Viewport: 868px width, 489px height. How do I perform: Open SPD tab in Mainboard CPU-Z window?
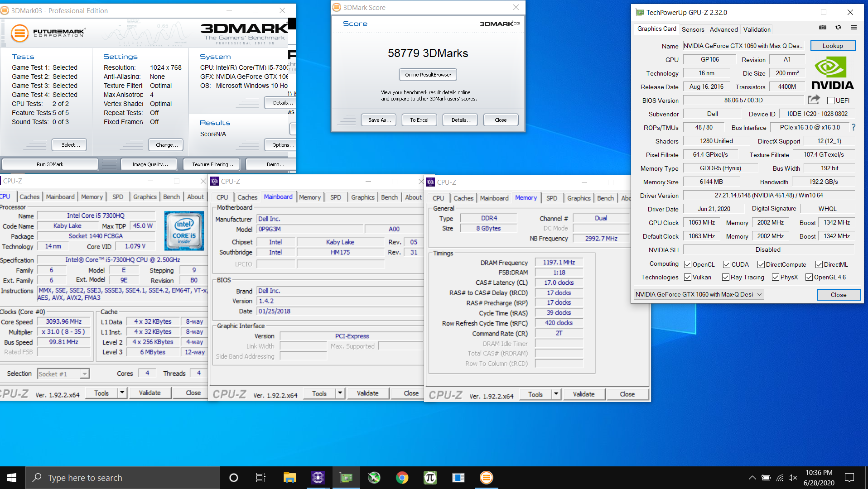(x=336, y=197)
